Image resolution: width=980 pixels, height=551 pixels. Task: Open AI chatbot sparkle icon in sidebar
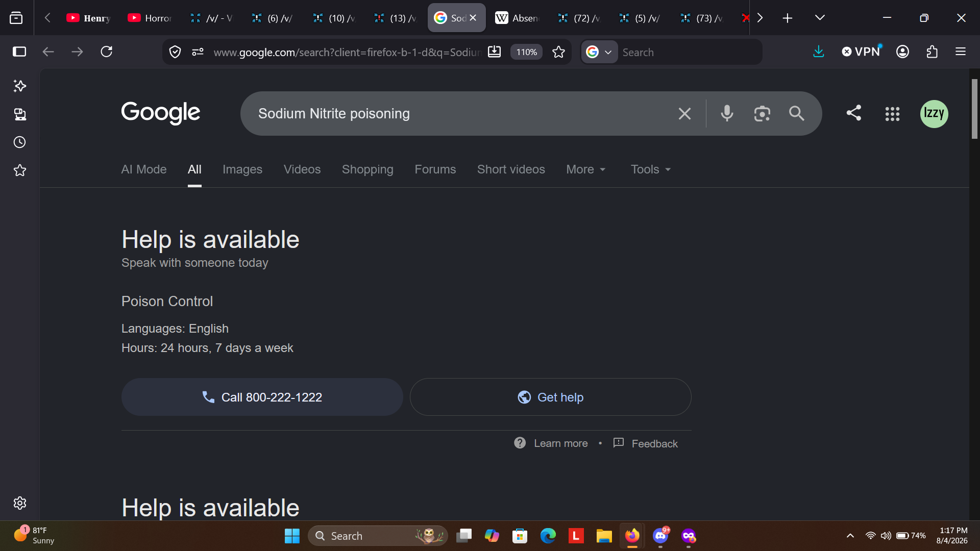tap(20, 86)
